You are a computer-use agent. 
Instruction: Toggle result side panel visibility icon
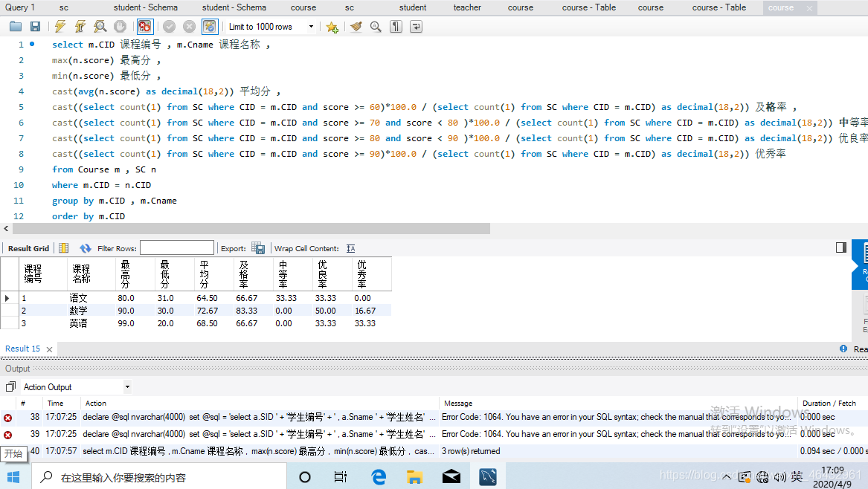841,247
